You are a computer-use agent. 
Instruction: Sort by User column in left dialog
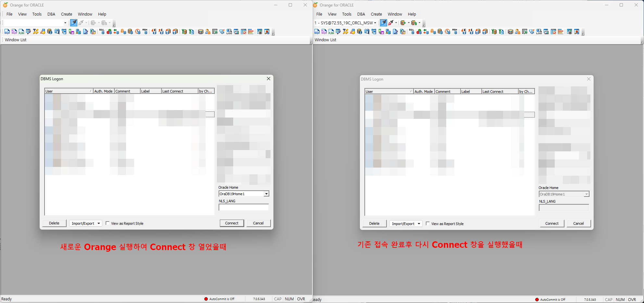(x=69, y=91)
